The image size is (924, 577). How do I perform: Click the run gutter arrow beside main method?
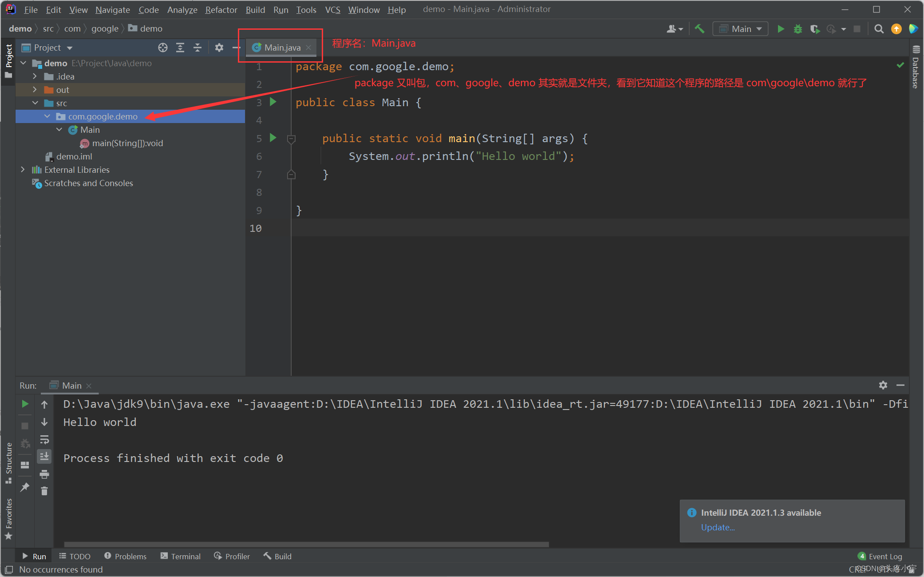click(x=273, y=138)
